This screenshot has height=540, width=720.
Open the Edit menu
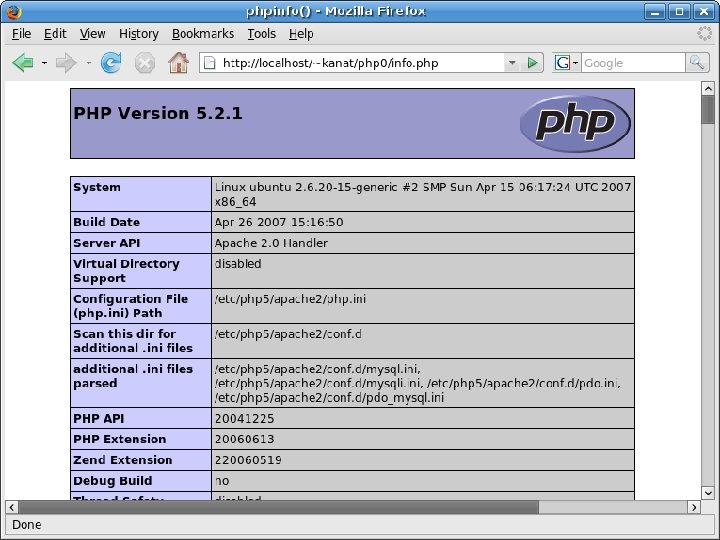[55, 34]
